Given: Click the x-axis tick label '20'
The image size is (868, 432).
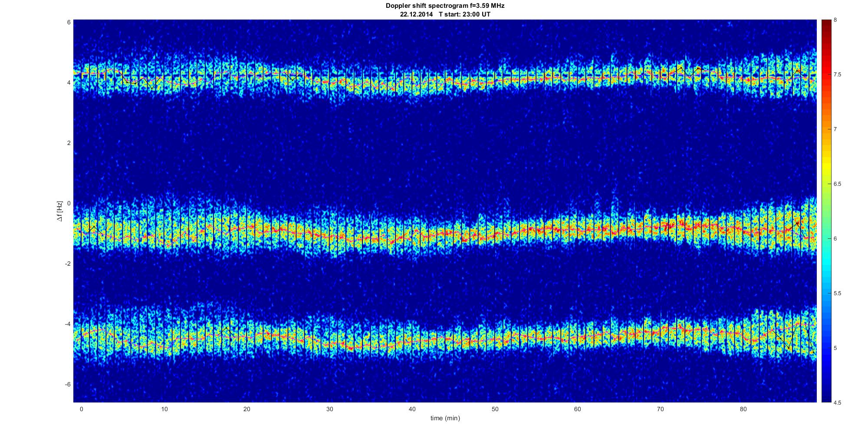Looking at the screenshot, I should [x=247, y=409].
